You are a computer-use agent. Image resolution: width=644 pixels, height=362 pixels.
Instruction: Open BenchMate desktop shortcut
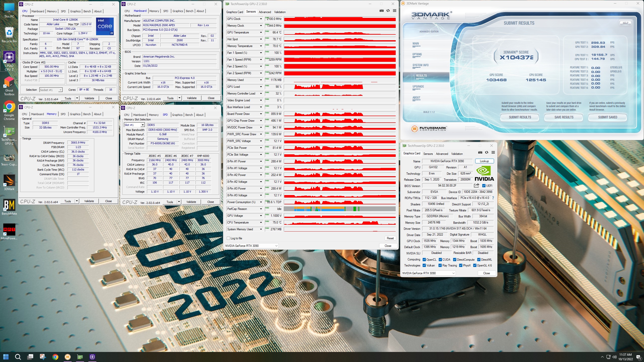[x=9, y=207]
